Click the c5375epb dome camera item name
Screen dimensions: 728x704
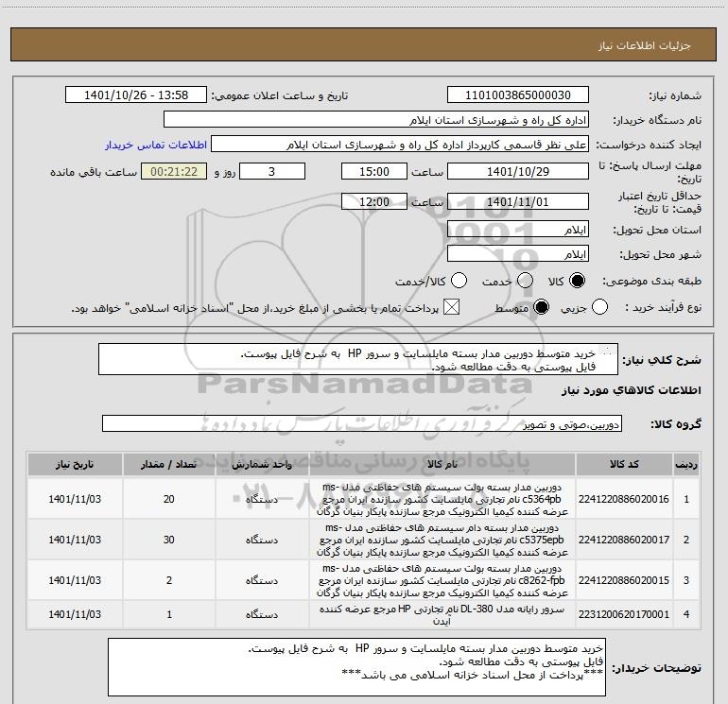click(442, 540)
